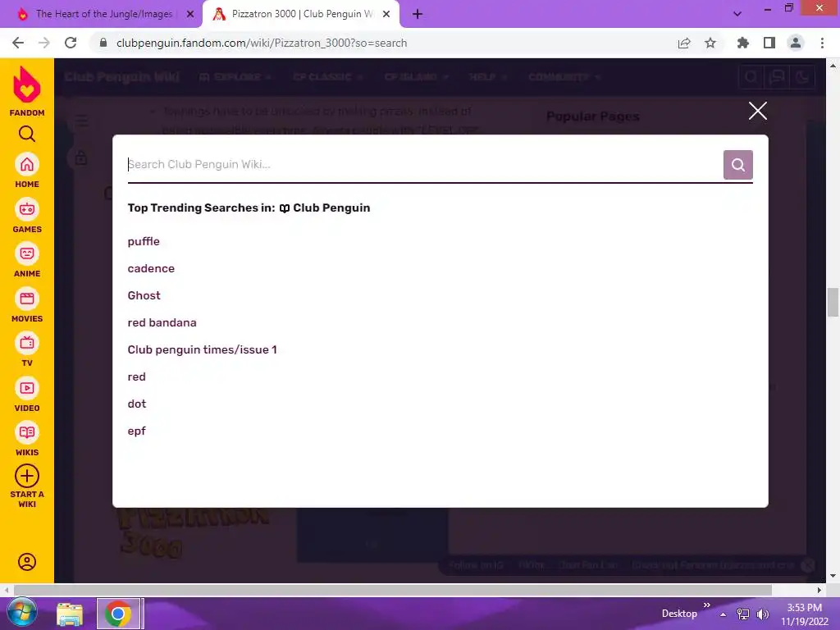Open Chrome profile avatar
The image size is (840, 630).
tap(796, 43)
